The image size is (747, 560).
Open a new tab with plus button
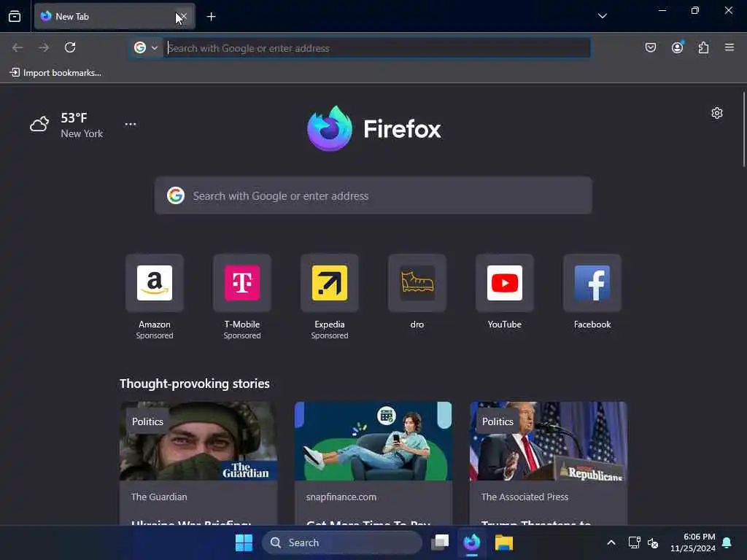tap(211, 17)
